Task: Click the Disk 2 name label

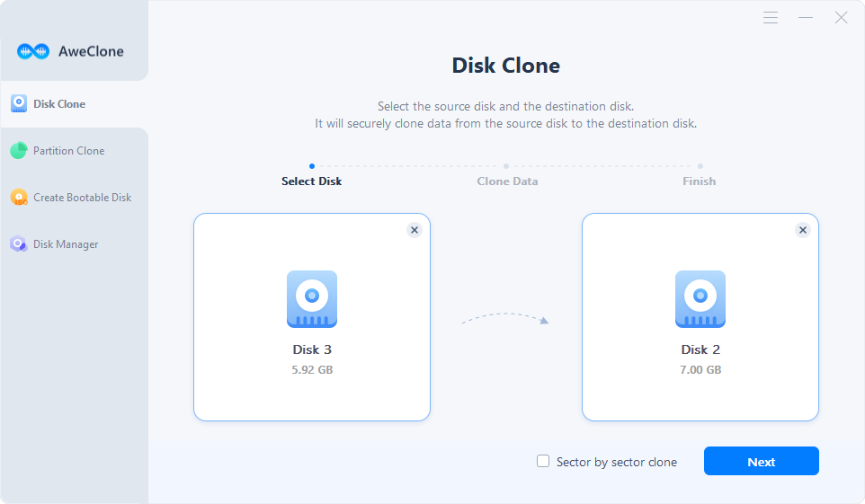Action: pyautogui.click(x=700, y=349)
